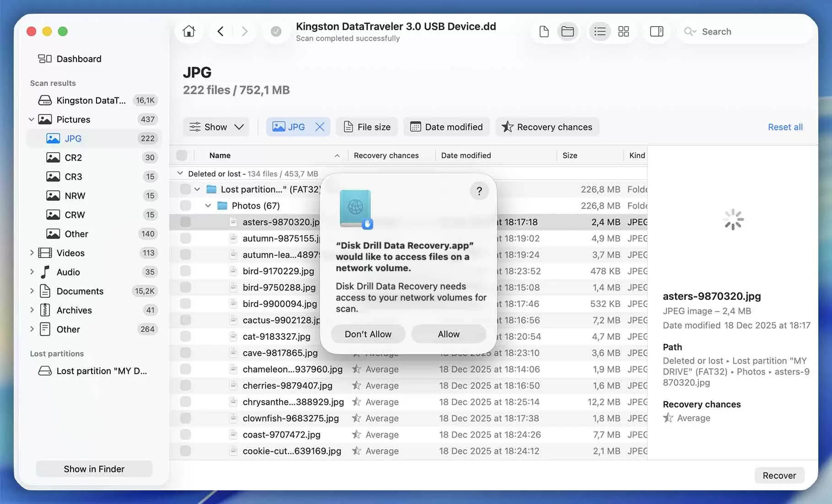Viewport: 832px width, 504px height.
Task: Select the JPG category in sidebar
Action: tap(93, 138)
